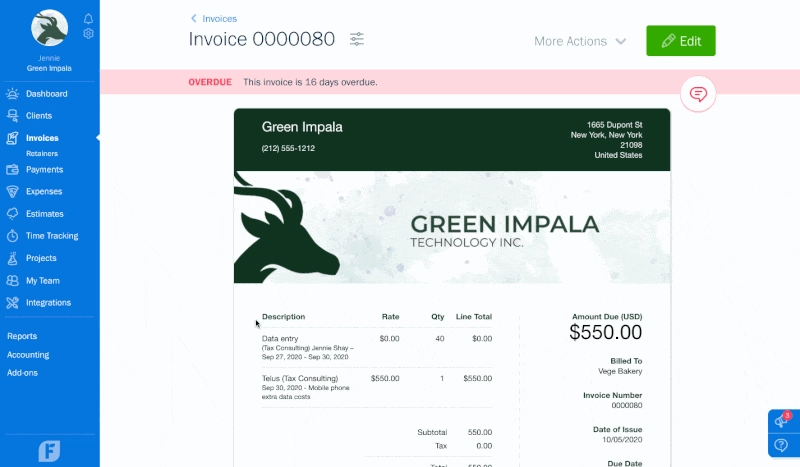800x467 pixels.
Task: Click the quantity 40 cell
Action: click(440, 338)
